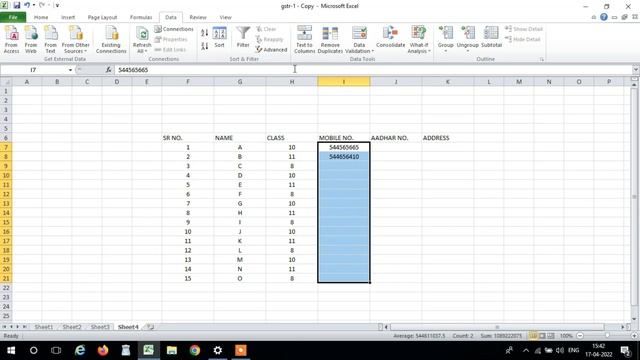Open Sheet3 worksheet tab
The width and height of the screenshot is (640, 360).
pyautogui.click(x=100, y=327)
